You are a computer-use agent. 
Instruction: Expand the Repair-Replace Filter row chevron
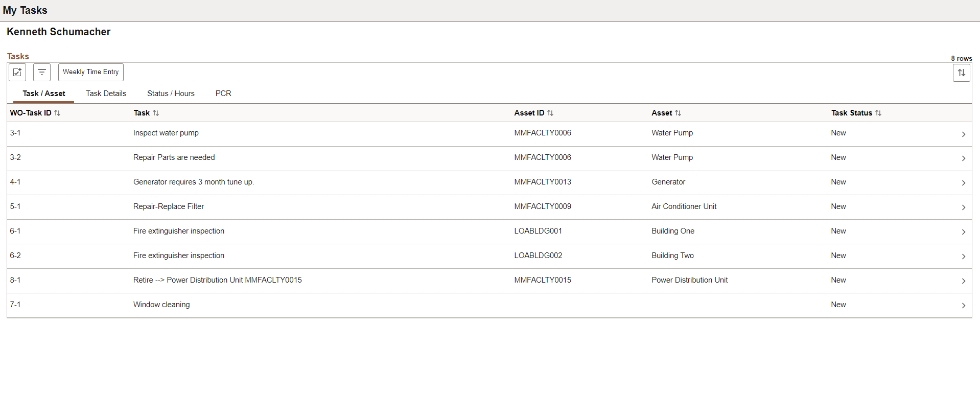tap(963, 207)
